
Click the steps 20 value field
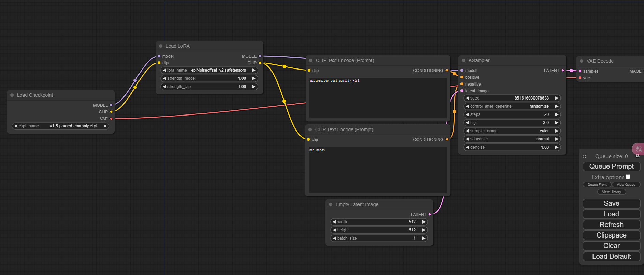click(512, 114)
